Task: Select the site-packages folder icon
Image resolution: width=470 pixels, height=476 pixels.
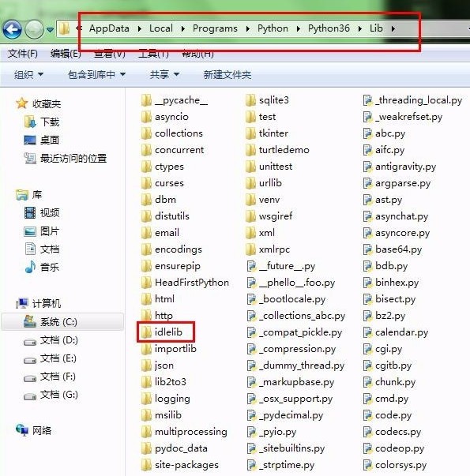Action: tap(146, 465)
